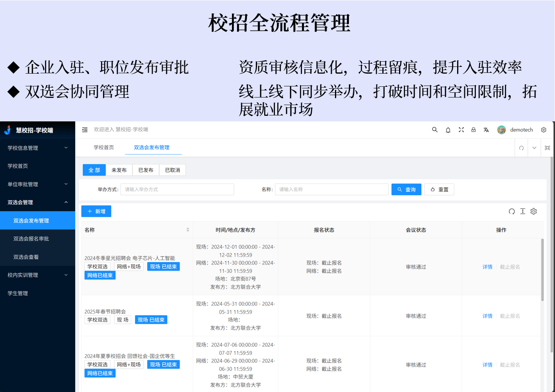
Task: Expand the 单位审批管理 sidebar menu
Action: 37,184
